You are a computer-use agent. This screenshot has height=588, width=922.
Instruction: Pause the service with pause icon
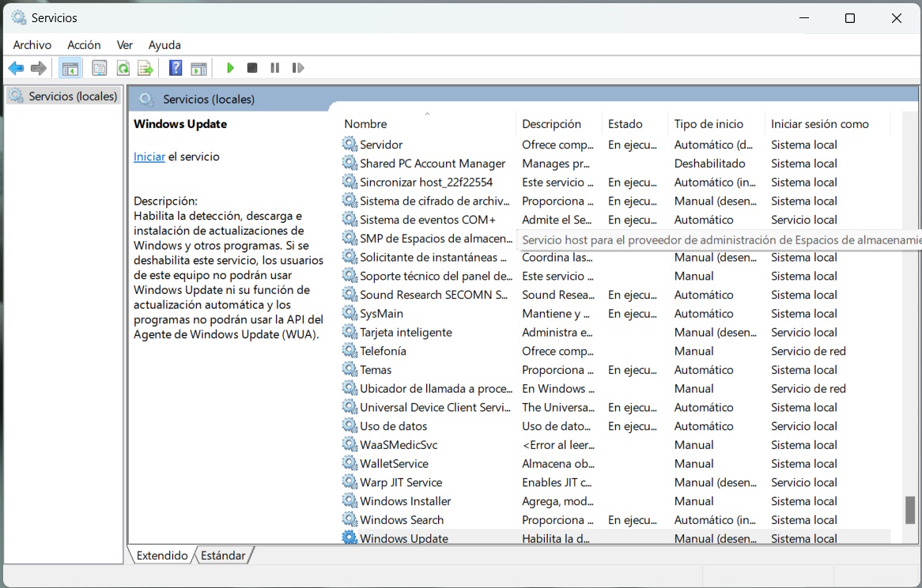coord(274,68)
